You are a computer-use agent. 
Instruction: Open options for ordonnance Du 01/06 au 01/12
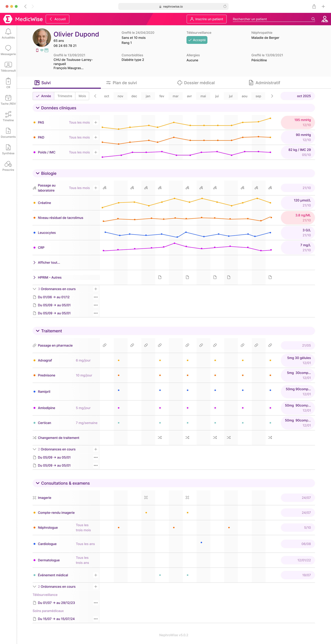click(x=96, y=297)
